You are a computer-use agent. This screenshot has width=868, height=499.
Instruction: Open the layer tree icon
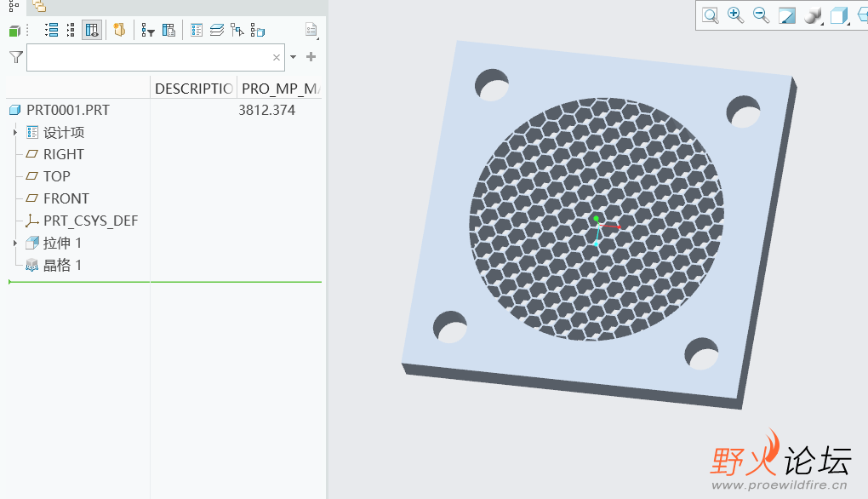[216, 30]
